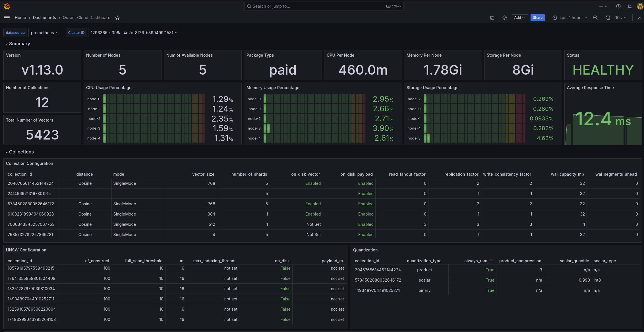
Task: Open the prometheus datasource dropdown
Action: [x=45, y=32]
